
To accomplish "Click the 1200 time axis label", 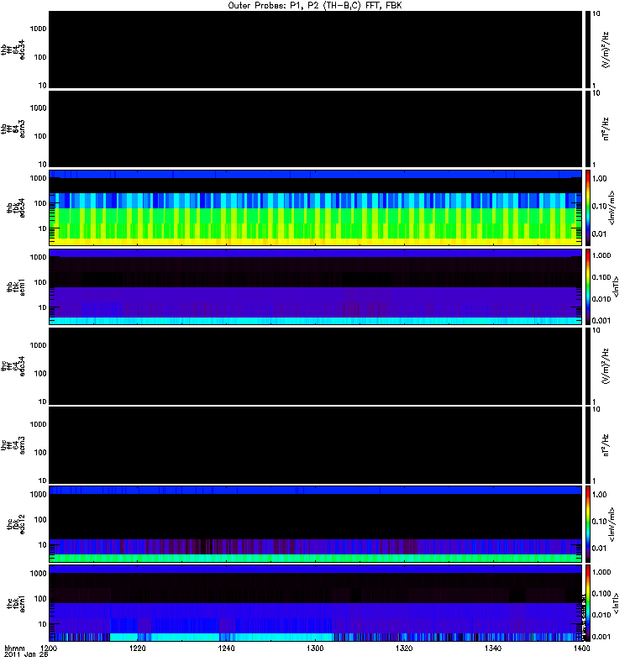I will click(x=49, y=648).
